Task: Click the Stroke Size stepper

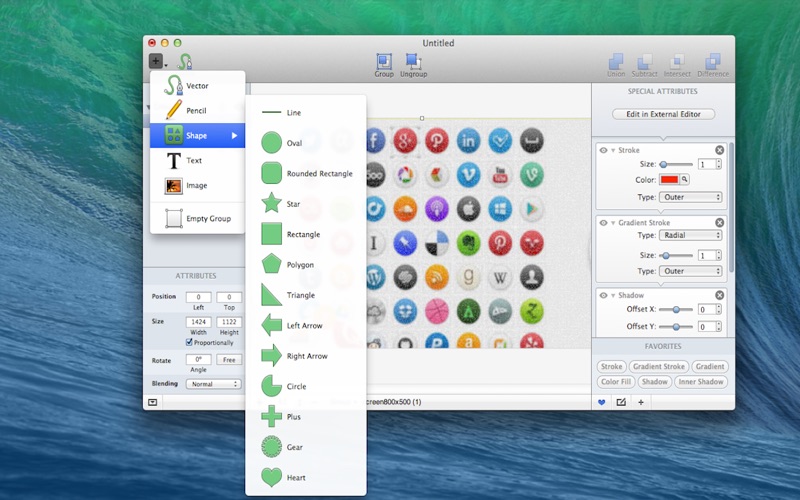Action: click(x=719, y=164)
